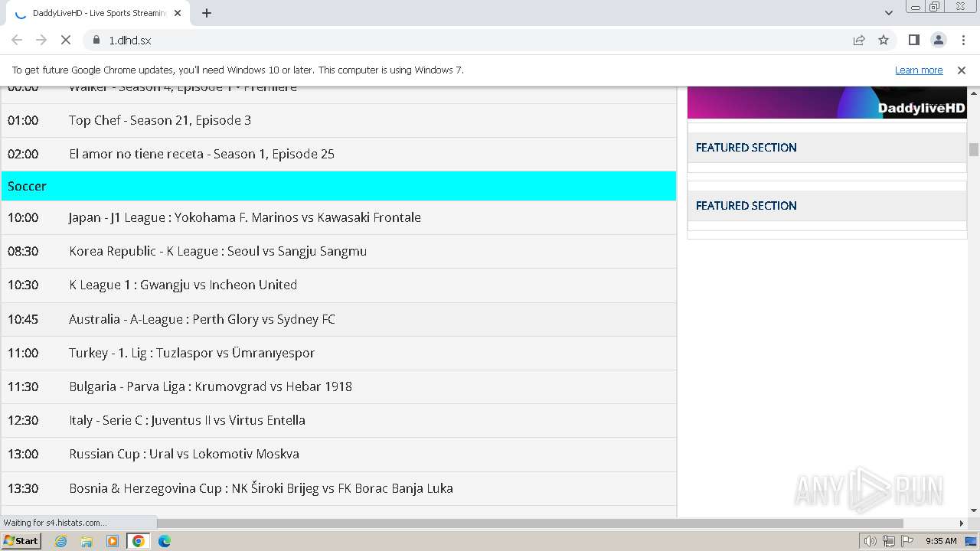The width and height of the screenshot is (980, 551).
Task: Launch Internet Explorer from taskbar
Action: pyautogui.click(x=60, y=541)
